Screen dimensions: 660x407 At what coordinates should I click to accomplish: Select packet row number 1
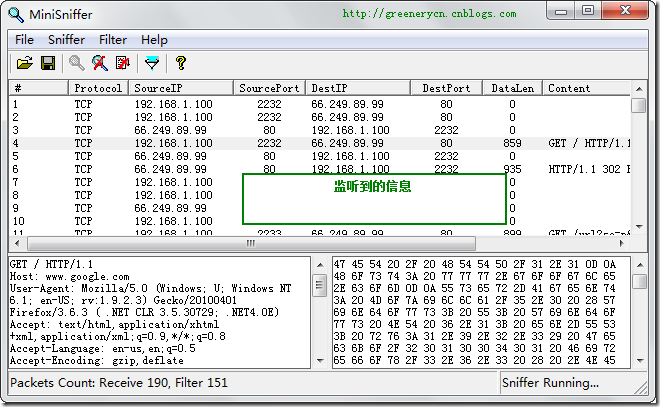(320, 104)
